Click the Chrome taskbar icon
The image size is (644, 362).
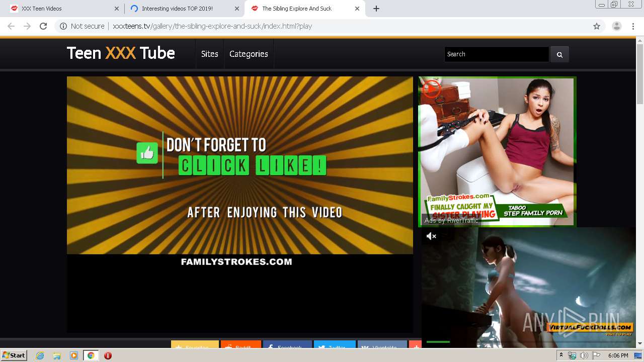coord(91,355)
